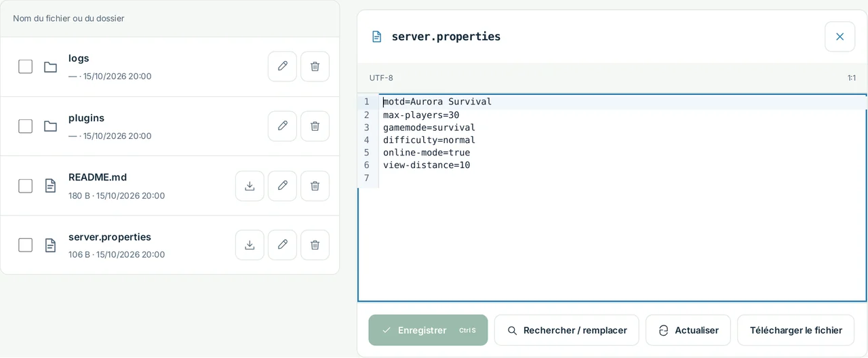Download README.md with the download icon
Image resolution: width=868 pixels, height=358 pixels.
pos(250,186)
